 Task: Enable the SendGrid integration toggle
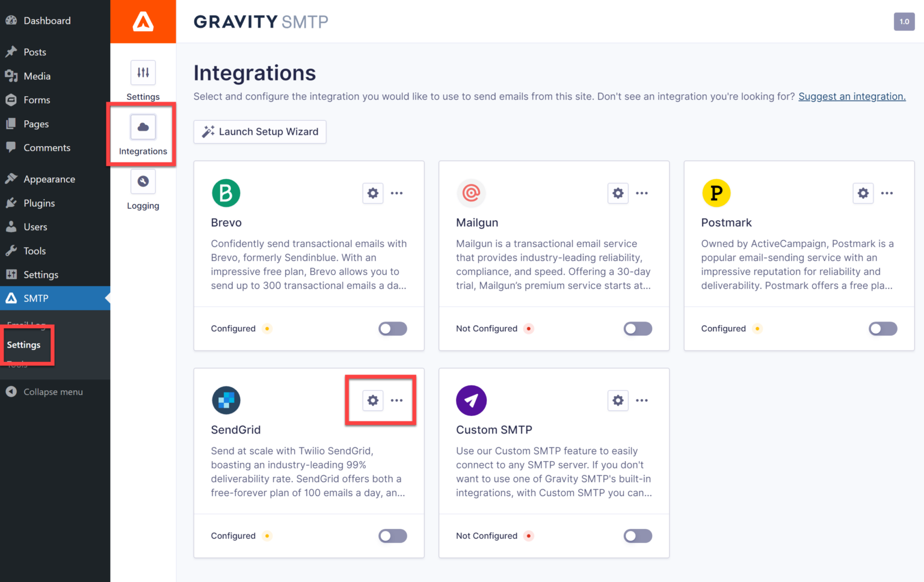click(392, 536)
